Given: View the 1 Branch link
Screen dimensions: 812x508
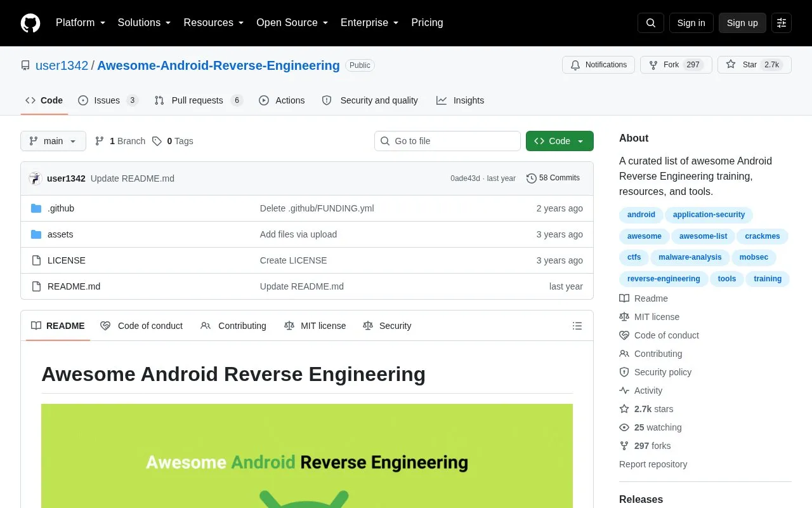Looking at the screenshot, I should (x=120, y=141).
